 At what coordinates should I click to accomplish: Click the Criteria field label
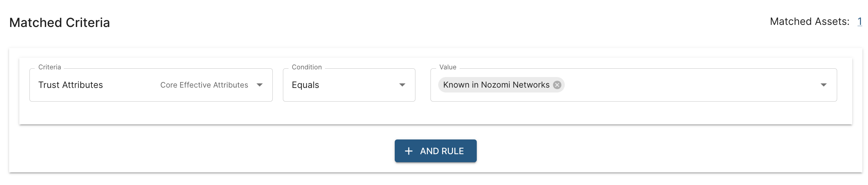click(x=49, y=67)
